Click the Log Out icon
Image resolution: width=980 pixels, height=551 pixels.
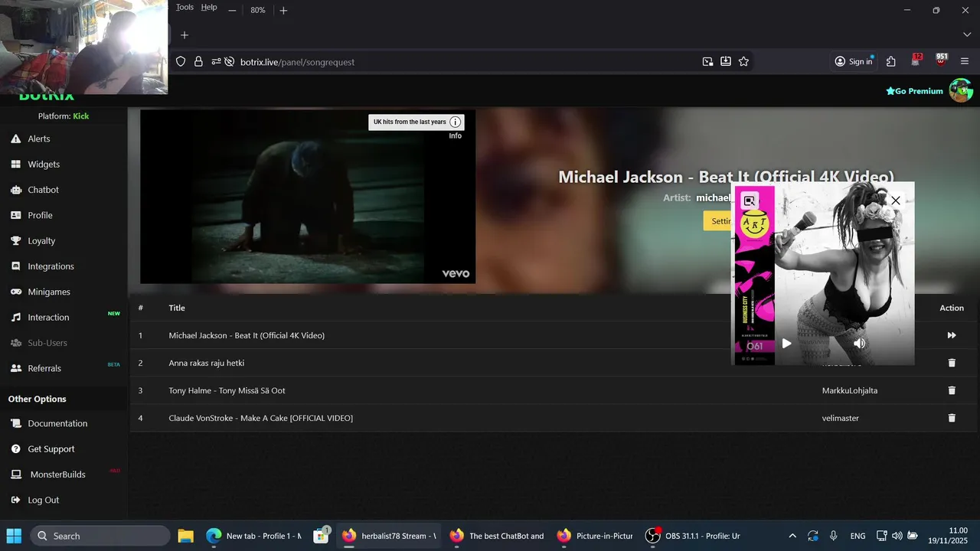tap(15, 500)
